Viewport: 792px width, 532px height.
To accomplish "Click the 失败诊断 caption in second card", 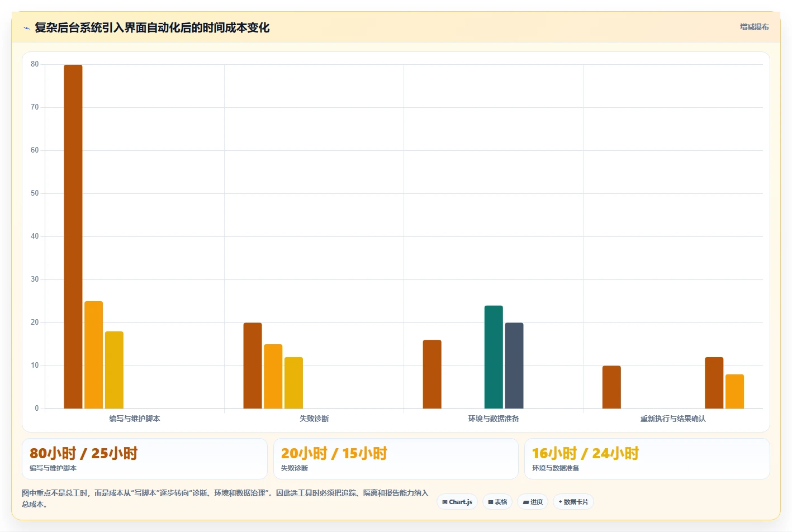I will click(x=295, y=468).
